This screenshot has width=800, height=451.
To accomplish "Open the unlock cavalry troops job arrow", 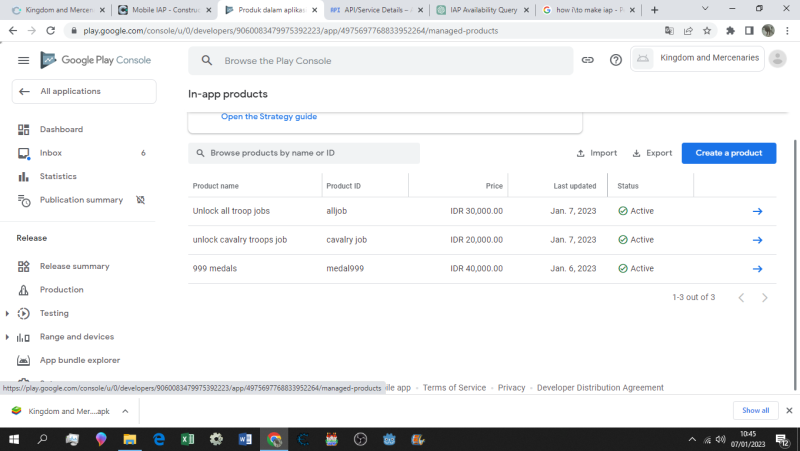I will click(758, 240).
